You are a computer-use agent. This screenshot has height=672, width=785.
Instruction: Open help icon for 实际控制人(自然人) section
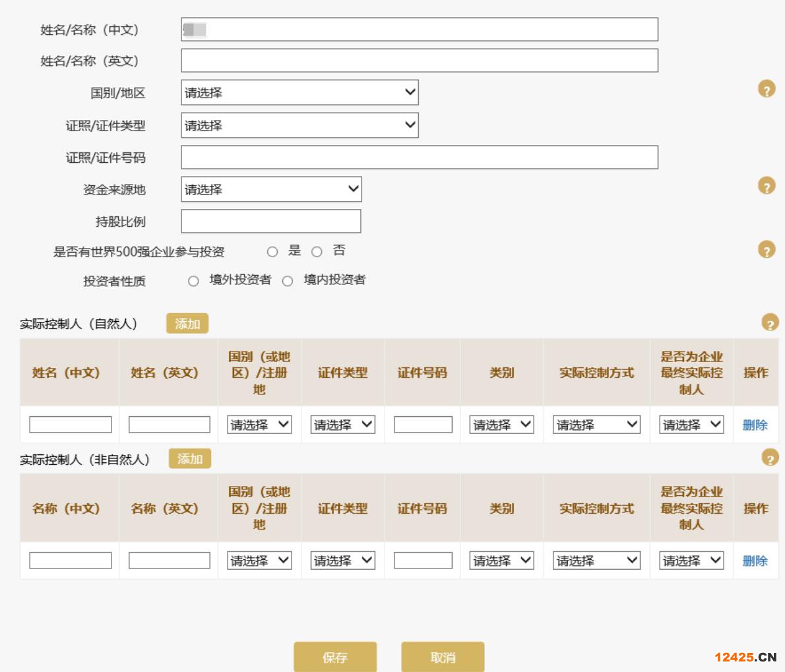pos(770,322)
